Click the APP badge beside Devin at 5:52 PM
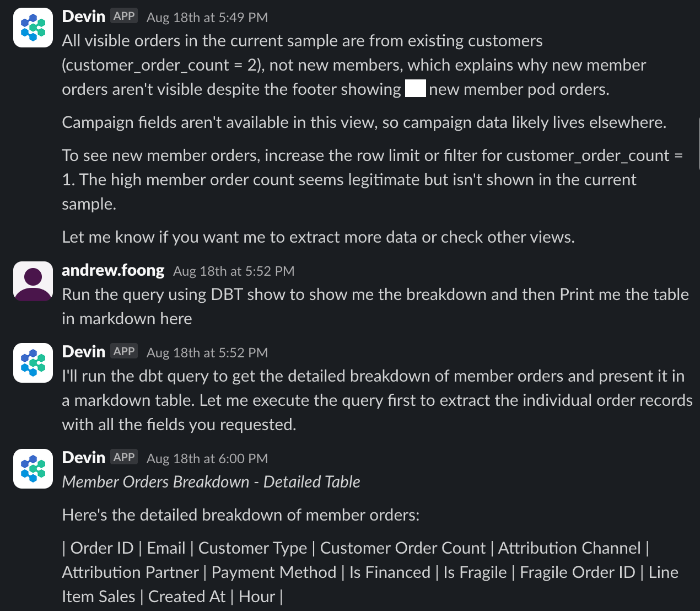700x611 pixels. coord(124,351)
